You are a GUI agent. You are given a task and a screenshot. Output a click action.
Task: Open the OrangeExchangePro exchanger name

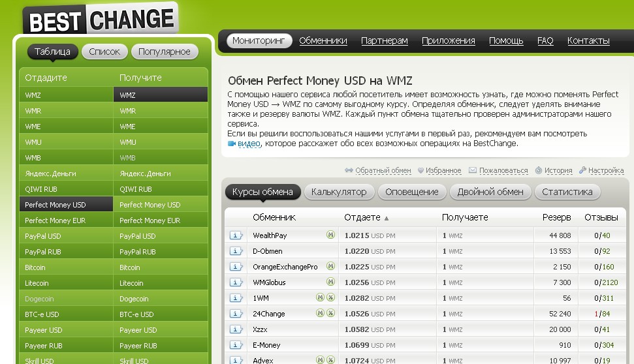click(285, 267)
